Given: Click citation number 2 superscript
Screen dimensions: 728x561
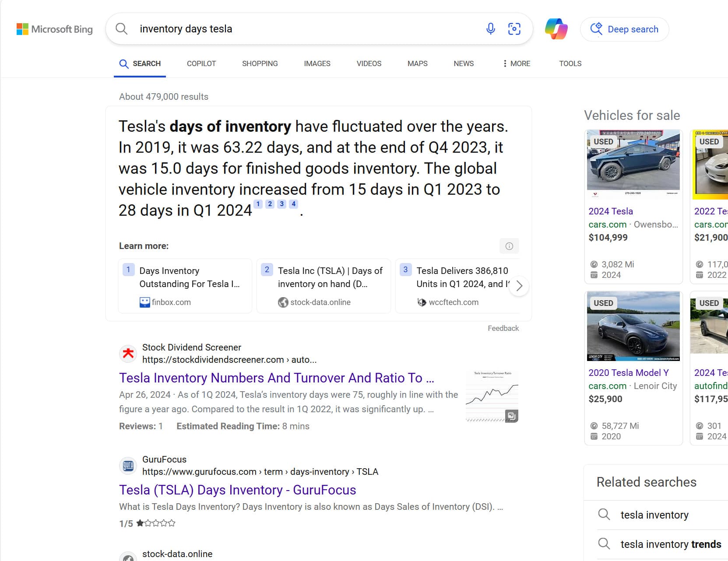Looking at the screenshot, I should (270, 204).
